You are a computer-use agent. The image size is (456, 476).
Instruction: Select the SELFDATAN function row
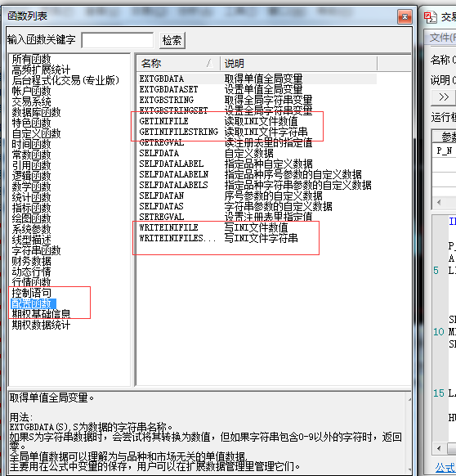257,195
